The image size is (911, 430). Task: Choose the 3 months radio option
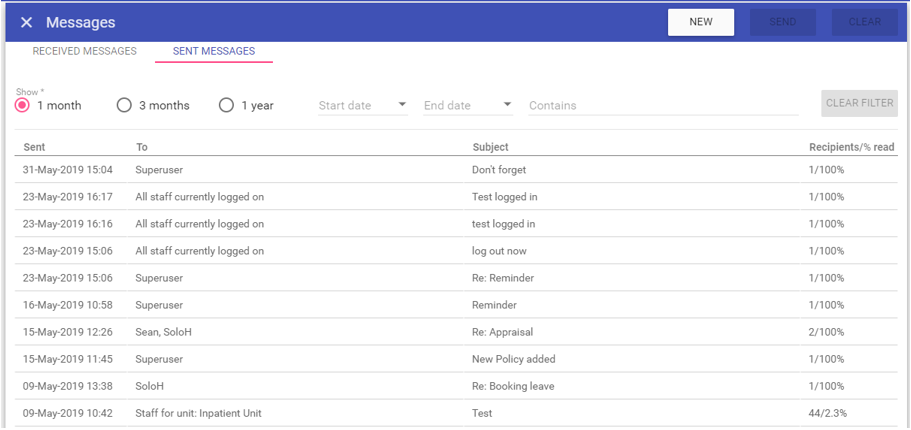click(124, 105)
